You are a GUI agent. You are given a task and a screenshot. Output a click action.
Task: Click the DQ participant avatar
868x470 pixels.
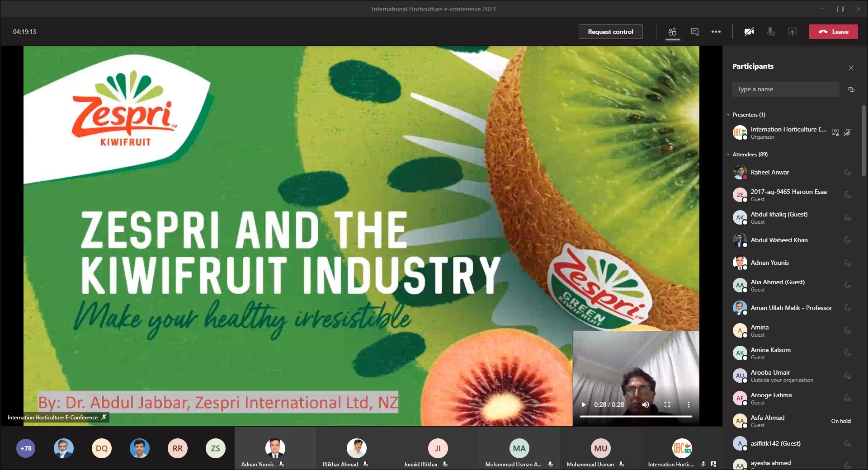pyautogui.click(x=102, y=448)
